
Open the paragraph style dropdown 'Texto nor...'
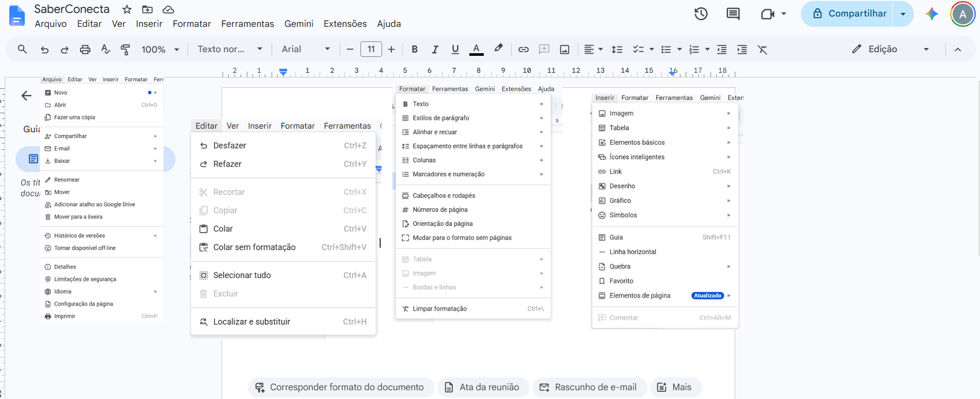coord(230,49)
